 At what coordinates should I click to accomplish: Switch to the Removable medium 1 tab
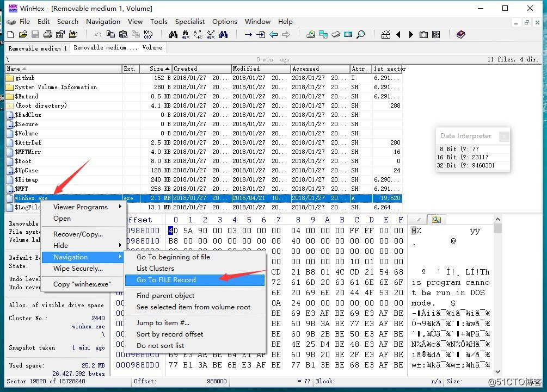click(x=38, y=48)
